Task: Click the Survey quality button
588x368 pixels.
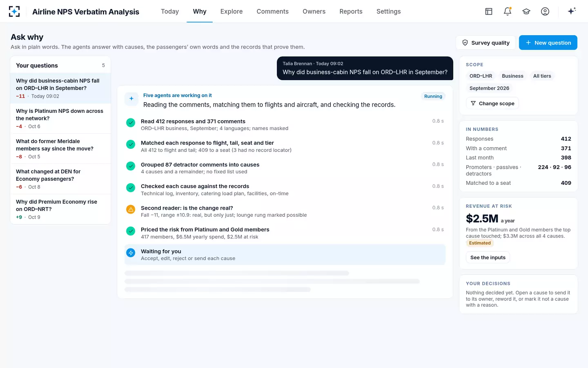Action: coord(486,43)
